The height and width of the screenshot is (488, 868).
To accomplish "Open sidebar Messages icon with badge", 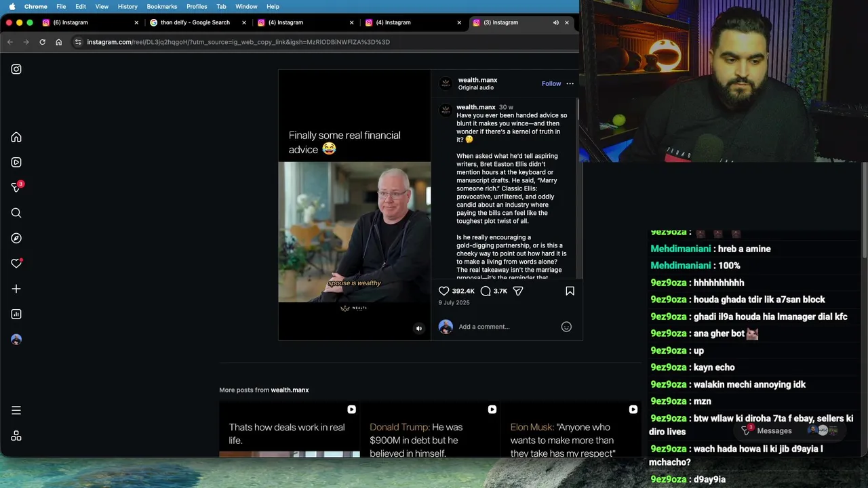I will [17, 187].
